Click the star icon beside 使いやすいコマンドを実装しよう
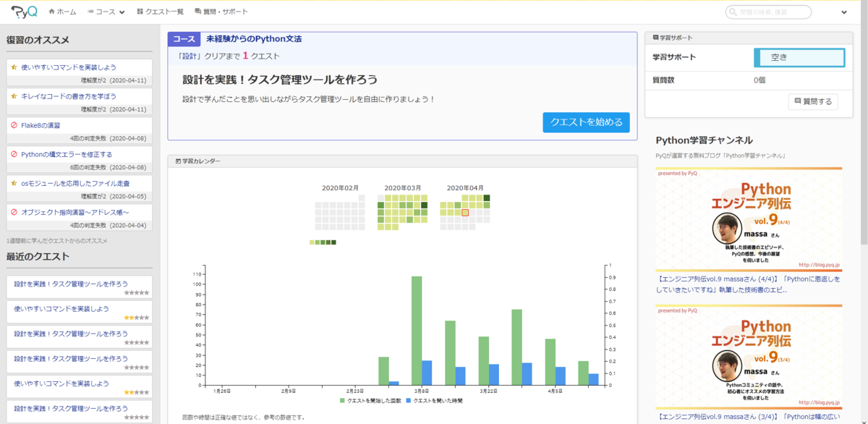868x424 pixels. click(14, 67)
